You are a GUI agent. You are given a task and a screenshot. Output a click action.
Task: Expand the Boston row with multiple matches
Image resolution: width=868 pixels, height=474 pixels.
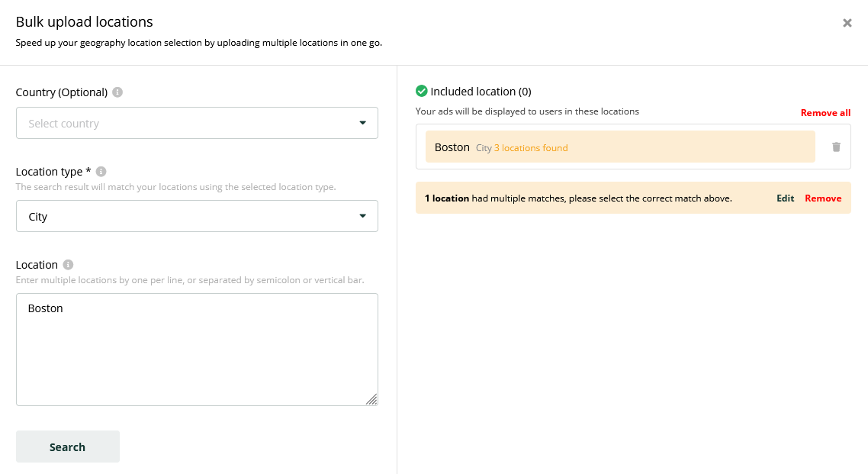pos(619,147)
